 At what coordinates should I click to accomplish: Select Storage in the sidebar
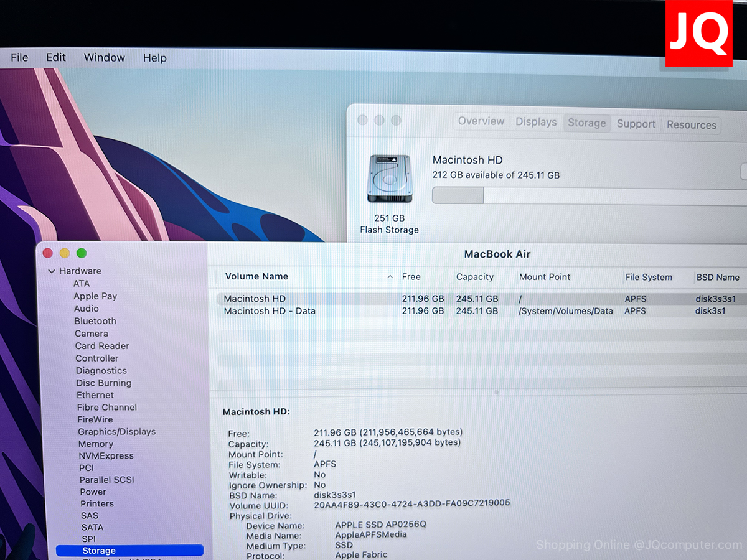(129, 551)
